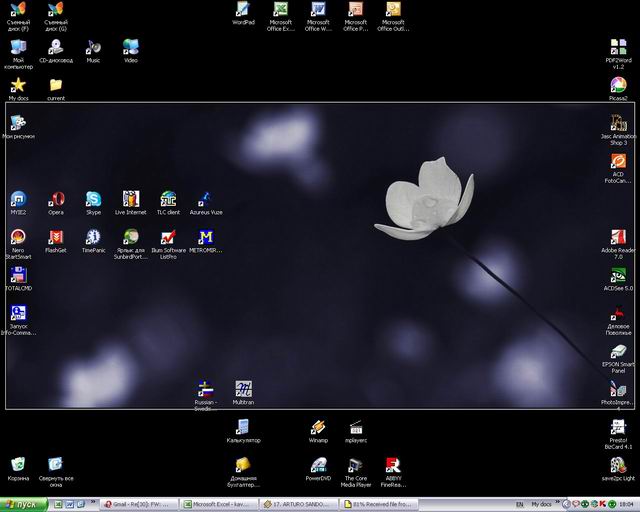640x512 pixels.
Task: Select the Ярлык для SunbirdPortable icon
Action: (131, 244)
